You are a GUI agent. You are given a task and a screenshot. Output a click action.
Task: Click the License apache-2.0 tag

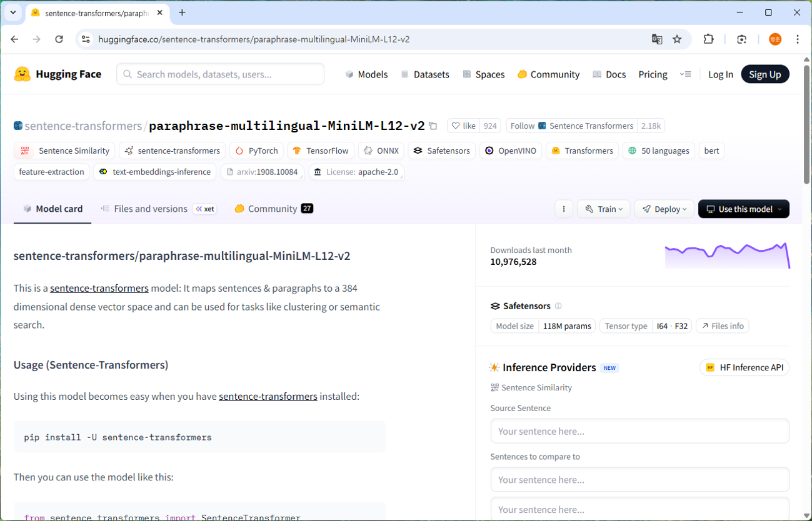click(356, 172)
